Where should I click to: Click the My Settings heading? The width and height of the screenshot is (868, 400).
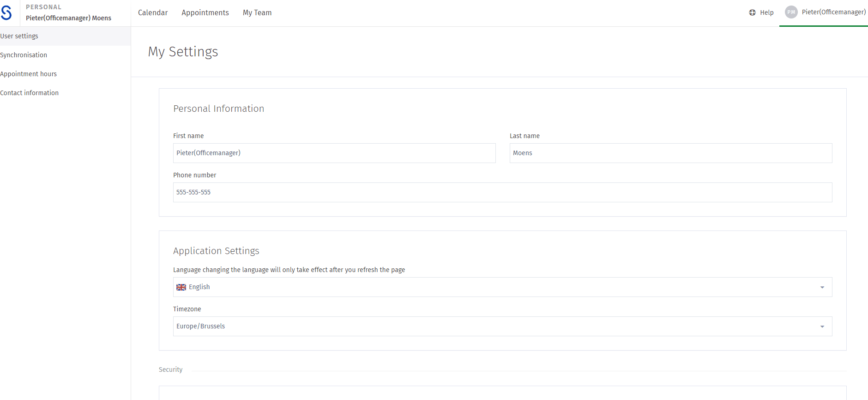(183, 52)
